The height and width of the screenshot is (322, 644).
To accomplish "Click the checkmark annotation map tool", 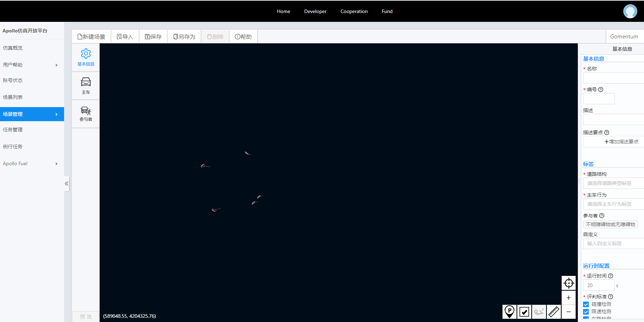I will [524, 311].
